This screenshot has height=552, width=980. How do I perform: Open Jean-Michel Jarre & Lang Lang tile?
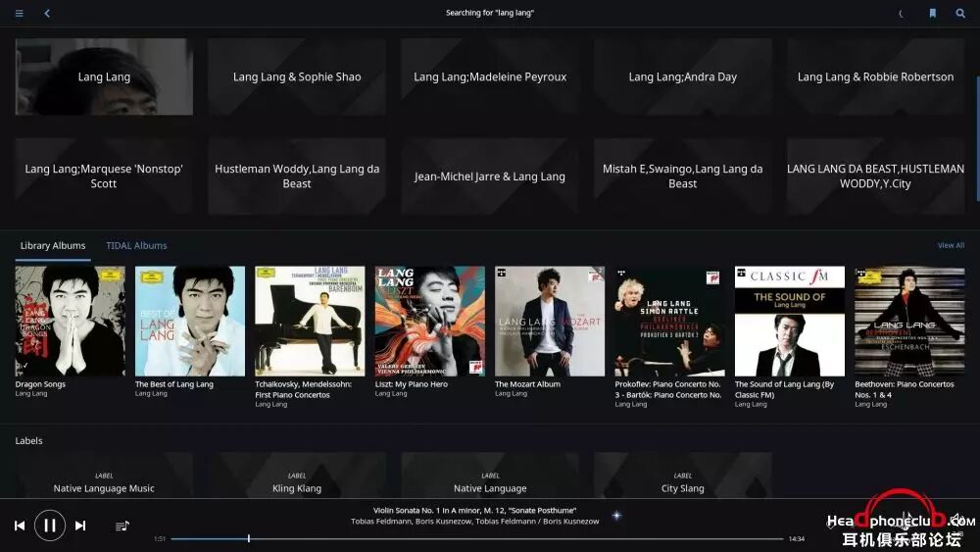click(x=490, y=176)
